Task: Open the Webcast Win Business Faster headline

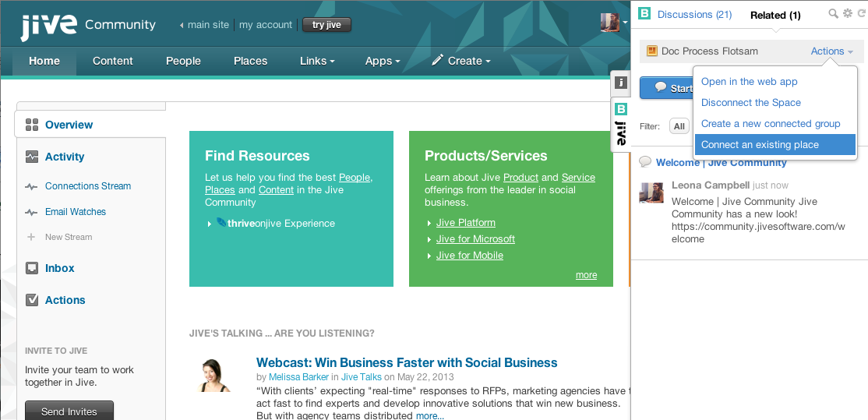Action: [x=407, y=362]
